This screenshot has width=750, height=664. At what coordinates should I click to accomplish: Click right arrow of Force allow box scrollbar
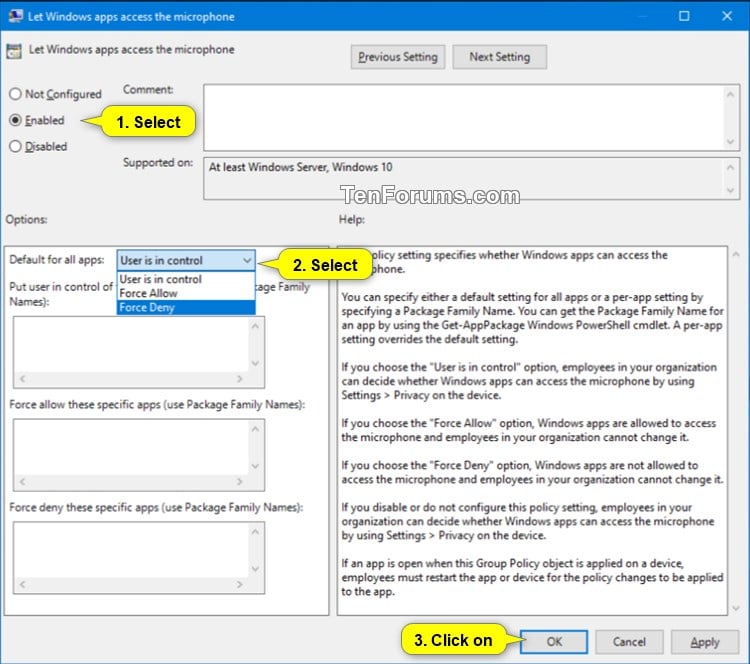(x=240, y=482)
